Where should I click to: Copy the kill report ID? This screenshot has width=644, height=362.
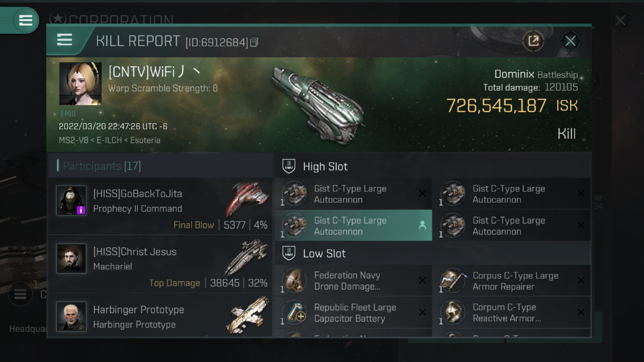254,42
